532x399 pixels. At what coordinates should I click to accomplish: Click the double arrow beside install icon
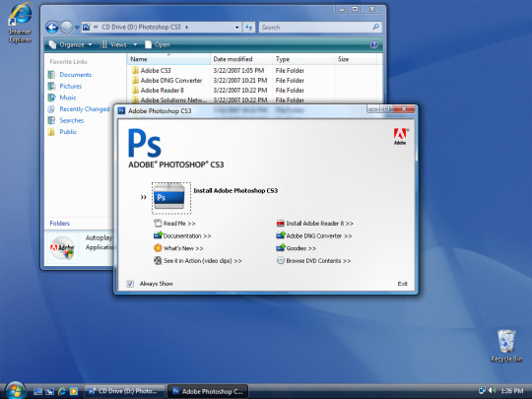[x=144, y=197]
